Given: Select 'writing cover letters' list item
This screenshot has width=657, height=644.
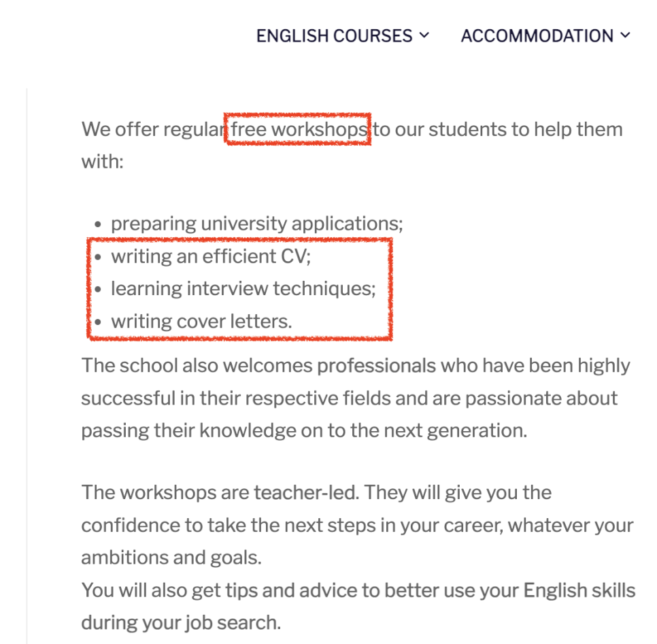Looking at the screenshot, I should (201, 322).
